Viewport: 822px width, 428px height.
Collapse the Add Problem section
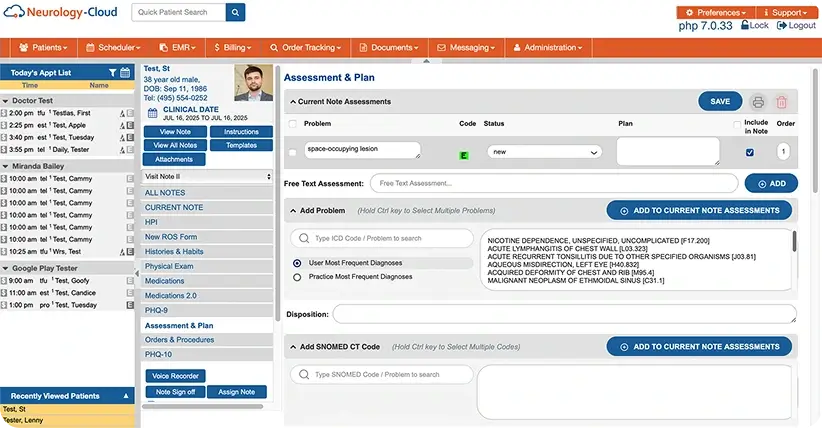(x=293, y=211)
